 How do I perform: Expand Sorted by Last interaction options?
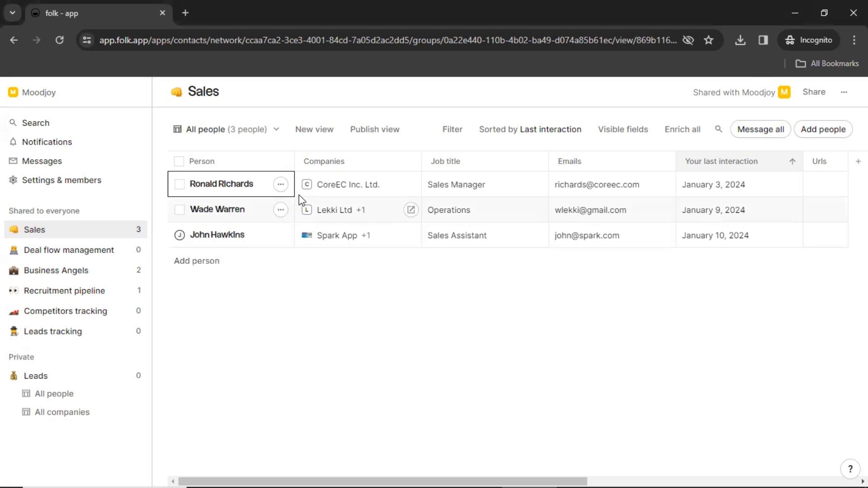point(530,129)
